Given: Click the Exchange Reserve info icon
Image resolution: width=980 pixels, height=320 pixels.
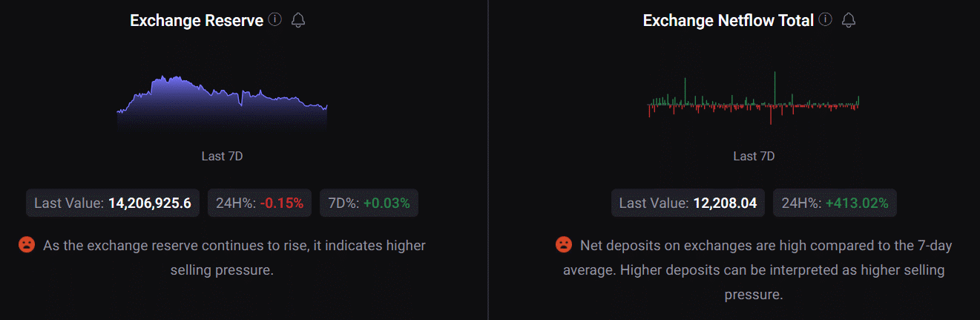Looking at the screenshot, I should click(275, 20).
